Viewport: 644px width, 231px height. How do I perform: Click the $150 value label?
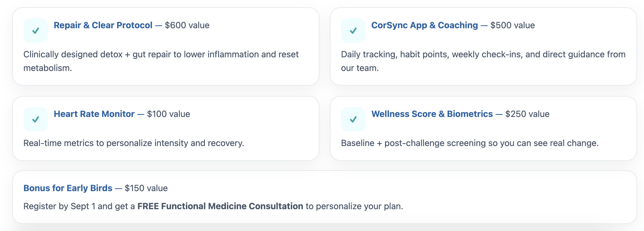(x=146, y=188)
